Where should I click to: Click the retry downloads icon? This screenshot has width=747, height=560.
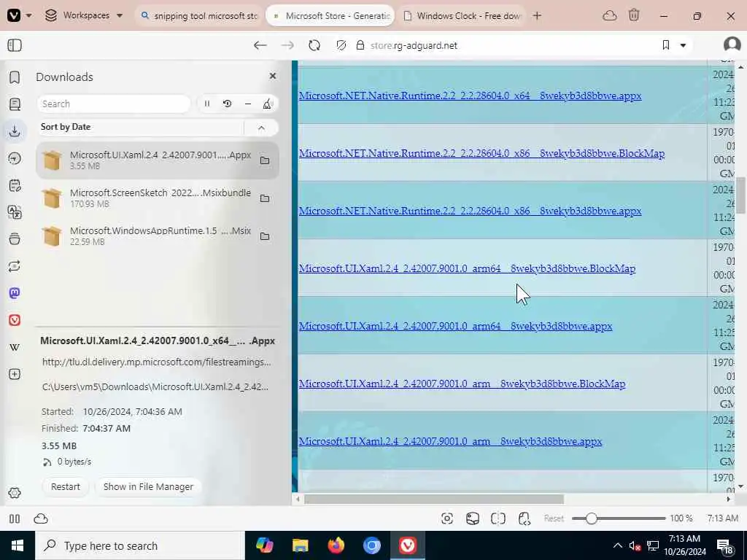228,104
